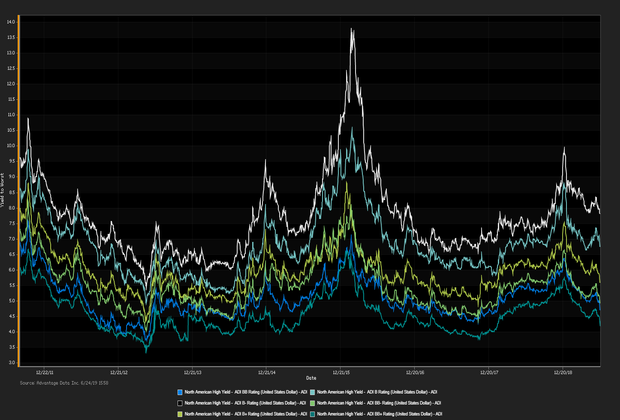Select the ADI BB+ Rating legend label
This screenshot has height=420, width=620.
(379, 414)
